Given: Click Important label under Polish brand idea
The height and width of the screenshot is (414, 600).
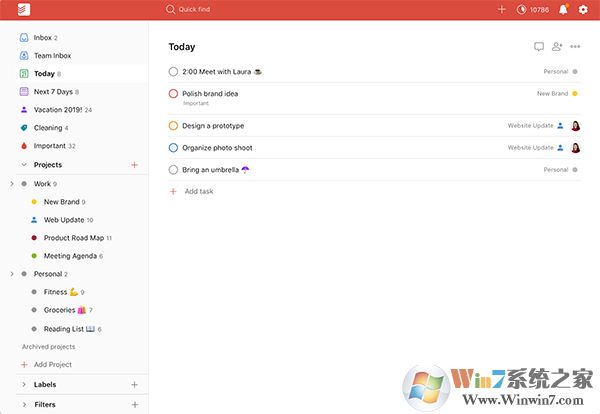Looking at the screenshot, I should pos(196,103).
